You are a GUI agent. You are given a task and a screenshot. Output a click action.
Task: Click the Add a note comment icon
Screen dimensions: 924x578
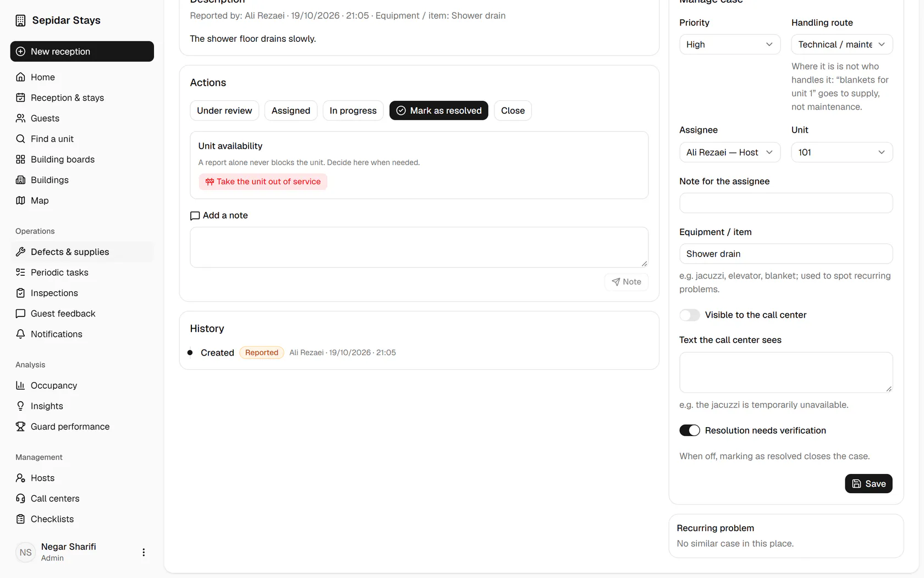[x=195, y=216]
